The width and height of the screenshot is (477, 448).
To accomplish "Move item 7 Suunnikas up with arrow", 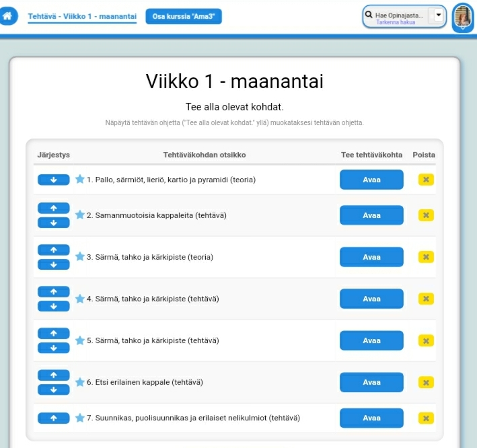I will [x=54, y=418].
